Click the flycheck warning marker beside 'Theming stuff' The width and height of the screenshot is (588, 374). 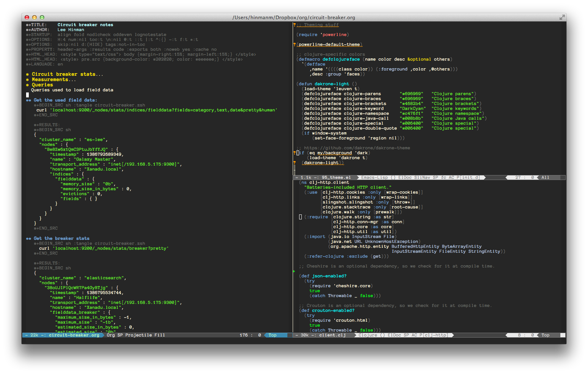pyautogui.click(x=295, y=25)
